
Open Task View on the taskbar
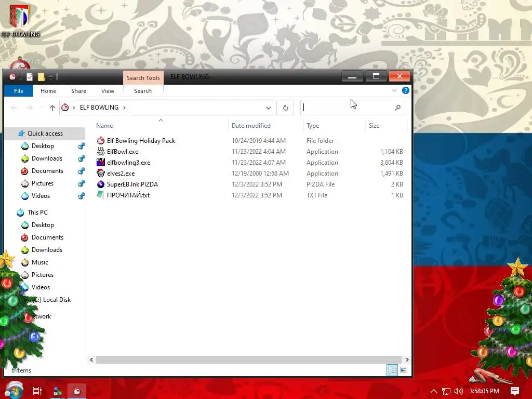tap(37, 391)
